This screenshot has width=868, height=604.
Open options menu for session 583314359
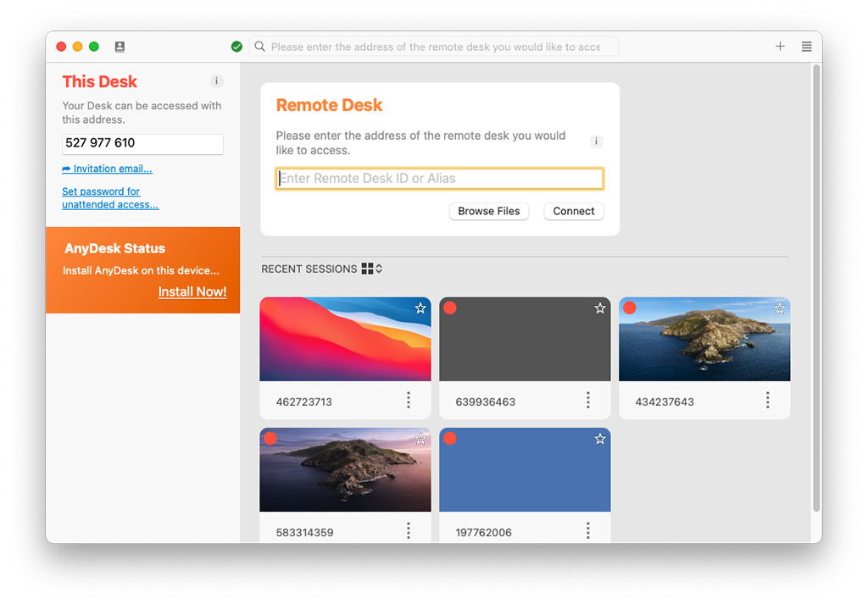[x=409, y=530]
